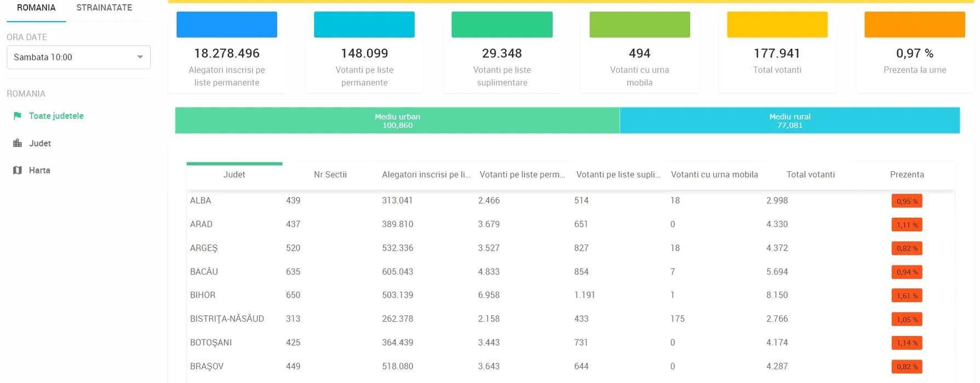The image size is (980, 383).
Task: Click the Mediu rural bar segment
Action: 789,120
